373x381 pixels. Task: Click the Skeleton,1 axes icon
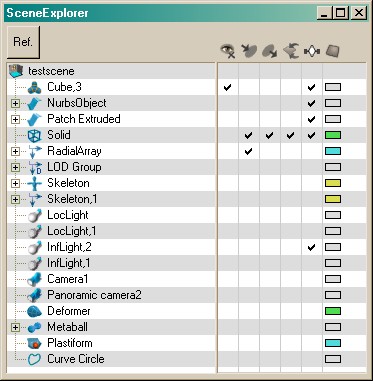coord(35,199)
